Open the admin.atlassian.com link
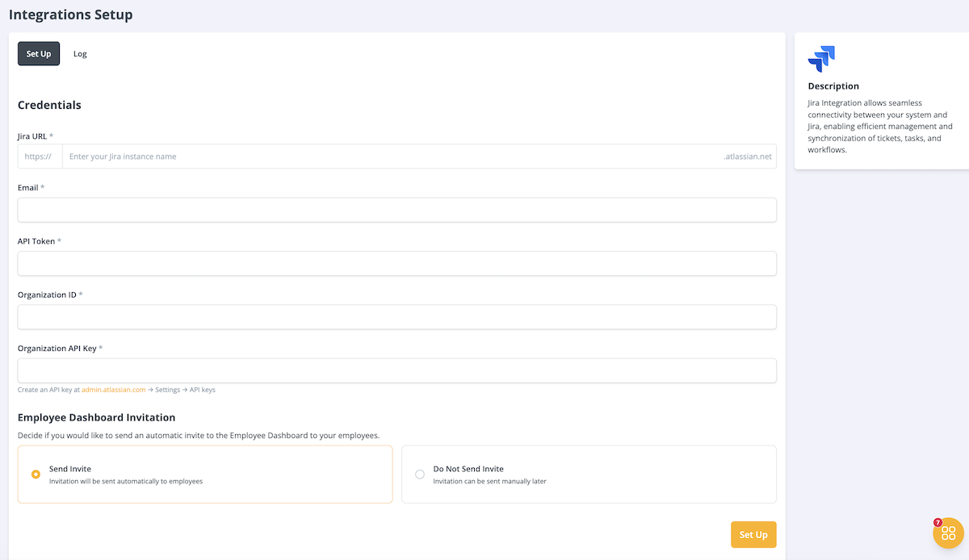 coord(114,389)
